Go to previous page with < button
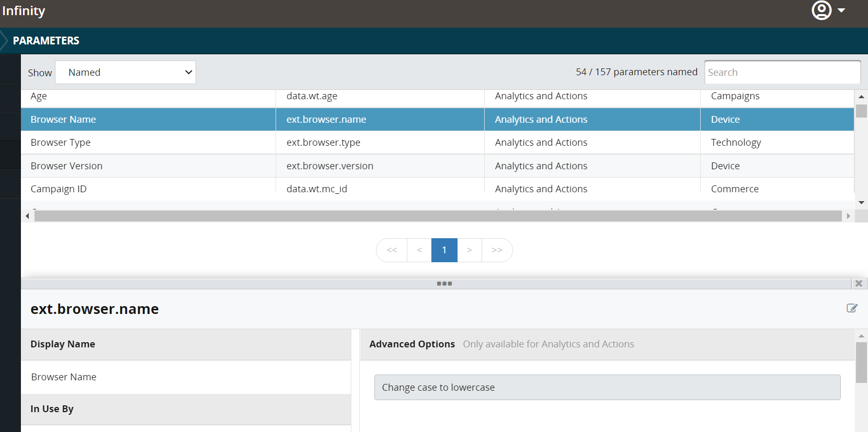This screenshot has height=432, width=868. click(x=419, y=250)
